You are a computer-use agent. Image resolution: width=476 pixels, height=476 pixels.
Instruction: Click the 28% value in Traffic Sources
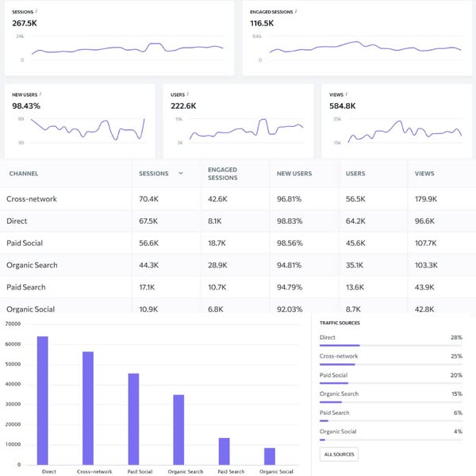[456, 337]
